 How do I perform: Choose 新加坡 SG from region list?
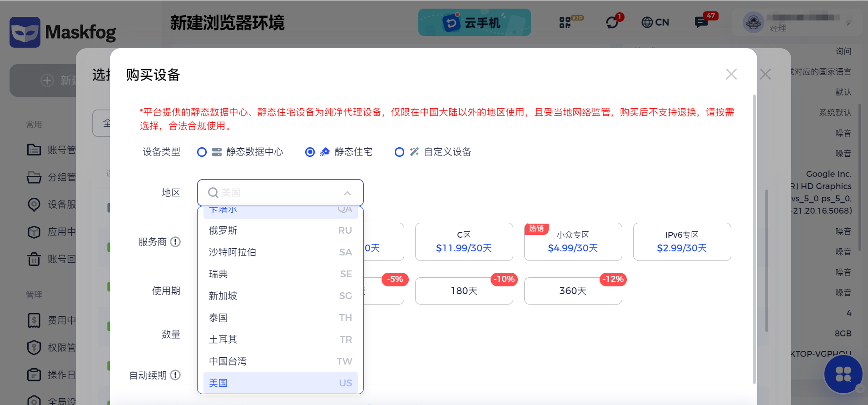[x=280, y=296]
